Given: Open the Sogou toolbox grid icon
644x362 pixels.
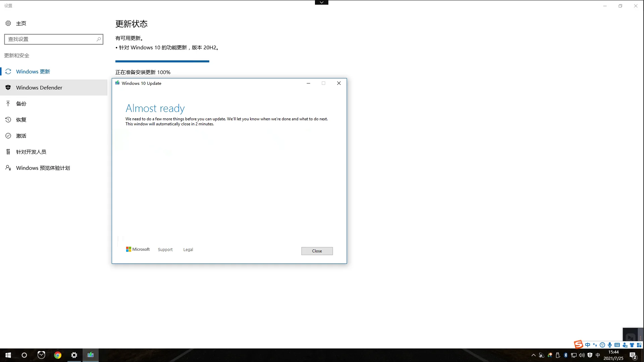Looking at the screenshot, I should (640, 345).
